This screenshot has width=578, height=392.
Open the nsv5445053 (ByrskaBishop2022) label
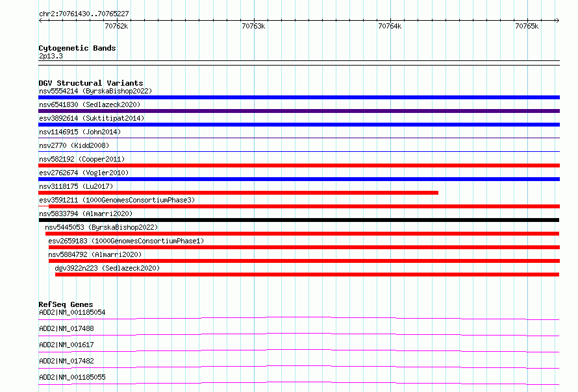pos(101,227)
